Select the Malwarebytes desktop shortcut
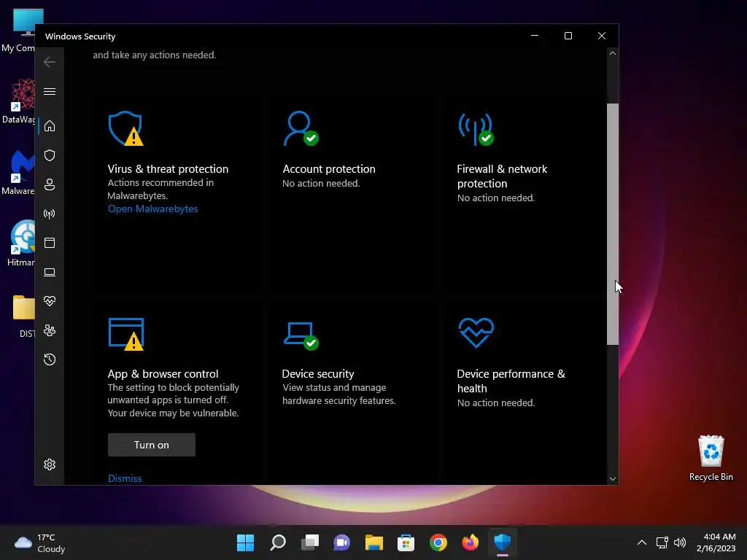 tap(18, 172)
